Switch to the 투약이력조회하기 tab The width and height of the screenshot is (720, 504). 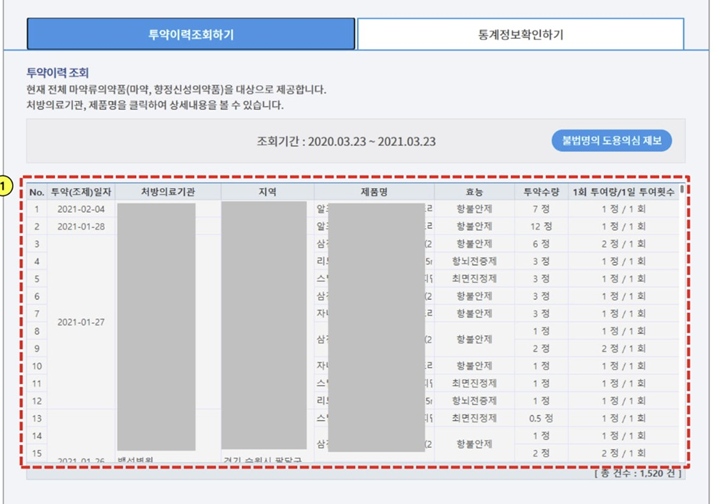tap(191, 34)
